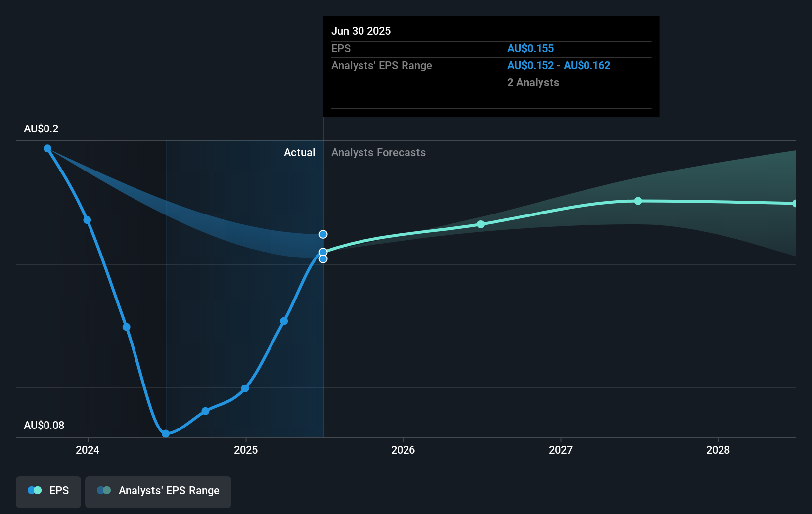Switch to the Actual section
This screenshot has height=514, width=812.
point(300,152)
